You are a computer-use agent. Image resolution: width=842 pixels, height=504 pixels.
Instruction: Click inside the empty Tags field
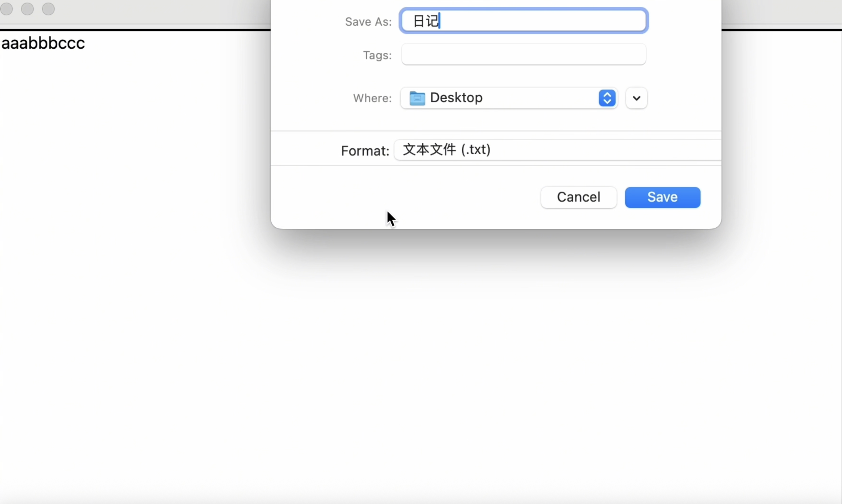click(x=523, y=54)
